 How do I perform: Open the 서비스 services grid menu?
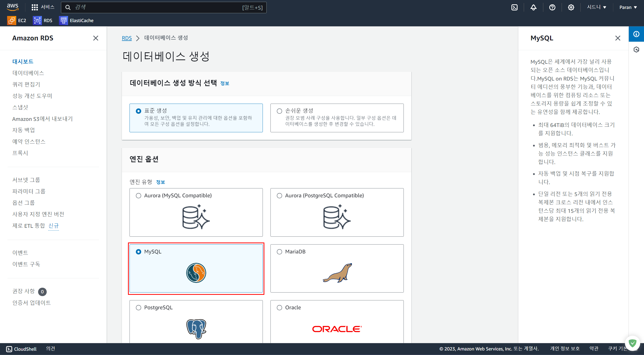[x=43, y=7]
